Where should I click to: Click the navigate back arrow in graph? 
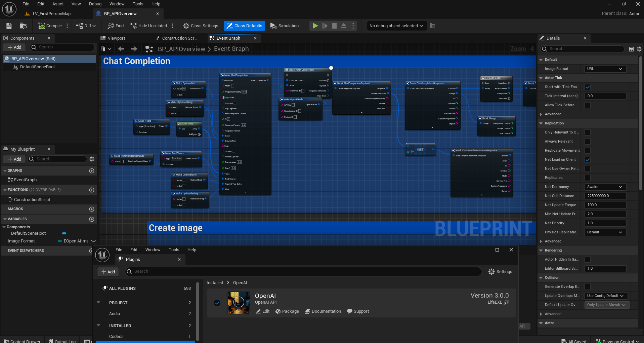[x=121, y=49]
